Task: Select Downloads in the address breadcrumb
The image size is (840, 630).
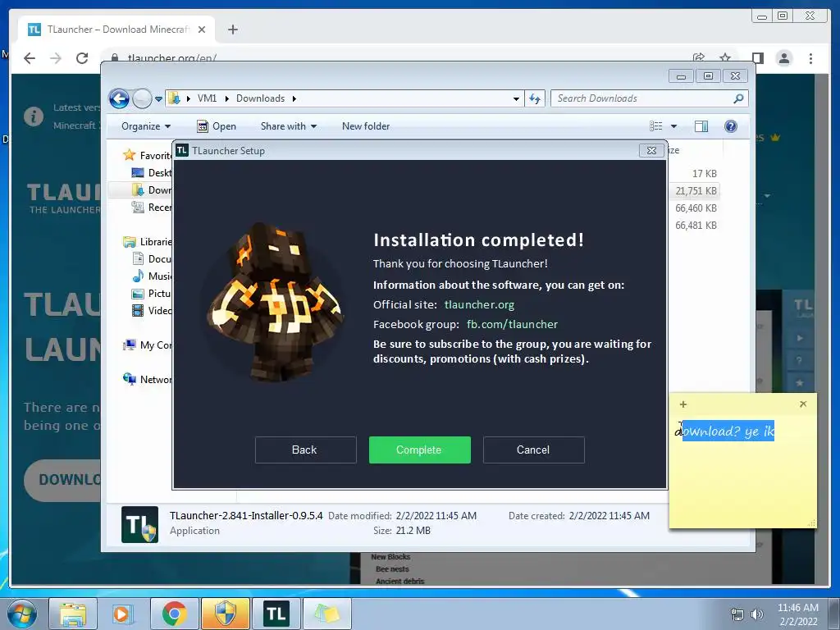Action: click(x=260, y=98)
